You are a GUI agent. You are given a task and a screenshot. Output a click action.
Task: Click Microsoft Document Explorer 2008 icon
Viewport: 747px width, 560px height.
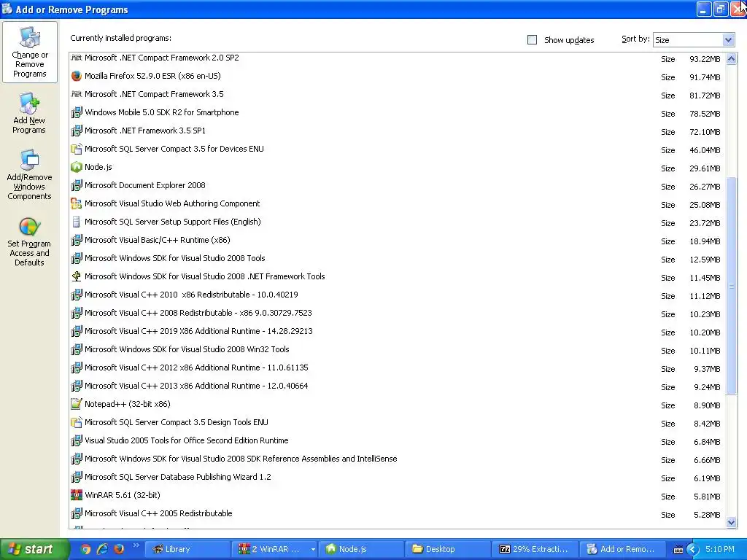point(76,186)
